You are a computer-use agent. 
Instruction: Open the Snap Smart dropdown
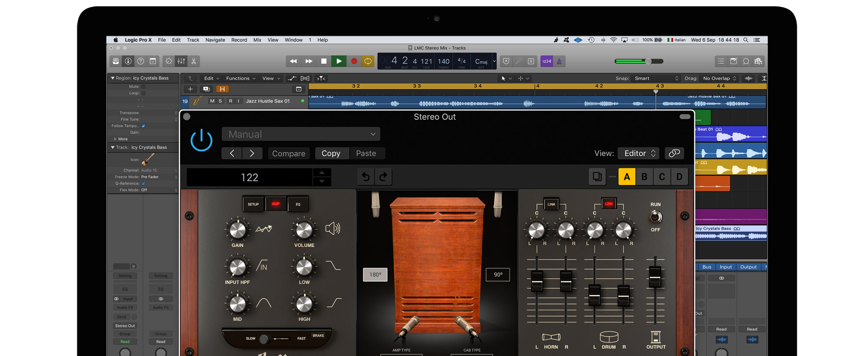(656, 78)
